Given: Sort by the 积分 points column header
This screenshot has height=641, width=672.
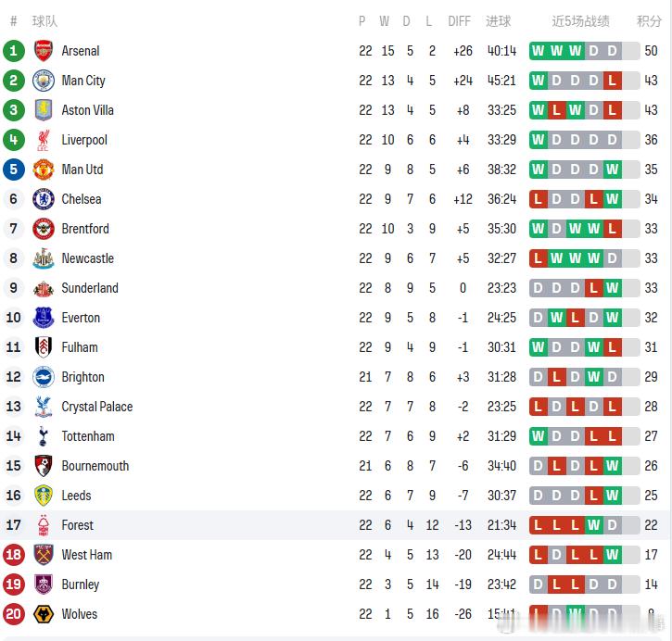Looking at the screenshot, I should tap(649, 21).
